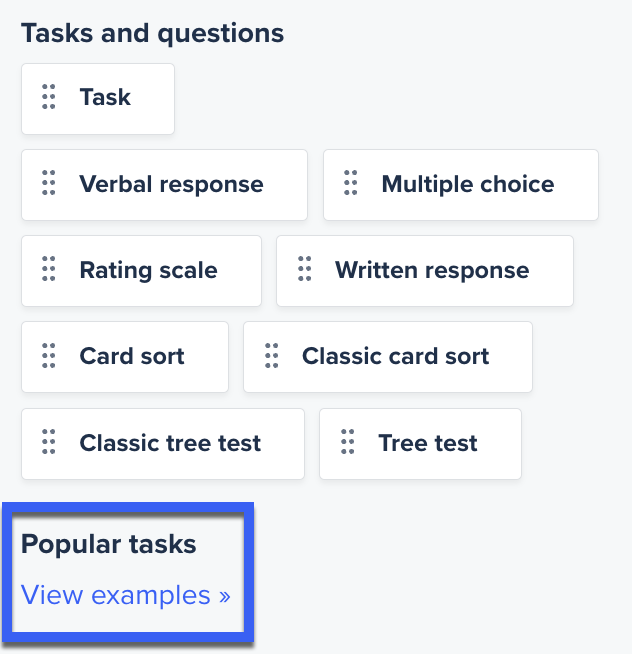Image resolution: width=632 pixels, height=654 pixels.
Task: Choose the Tree test block
Action: (420, 444)
